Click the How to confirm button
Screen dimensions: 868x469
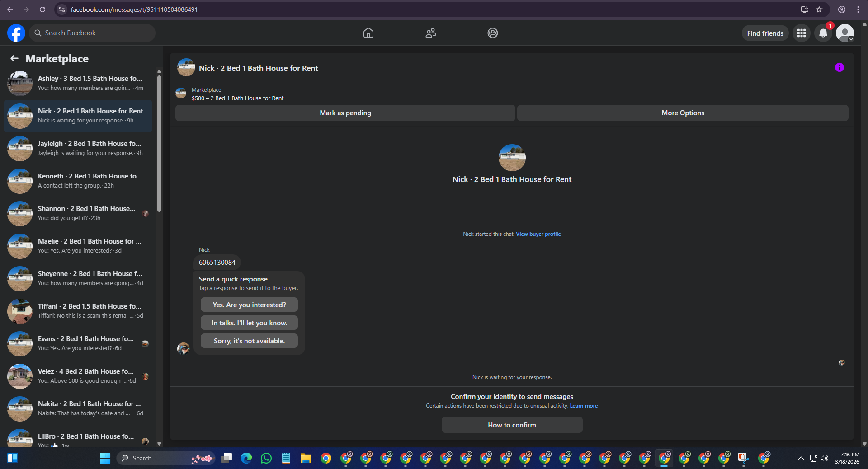(512, 425)
